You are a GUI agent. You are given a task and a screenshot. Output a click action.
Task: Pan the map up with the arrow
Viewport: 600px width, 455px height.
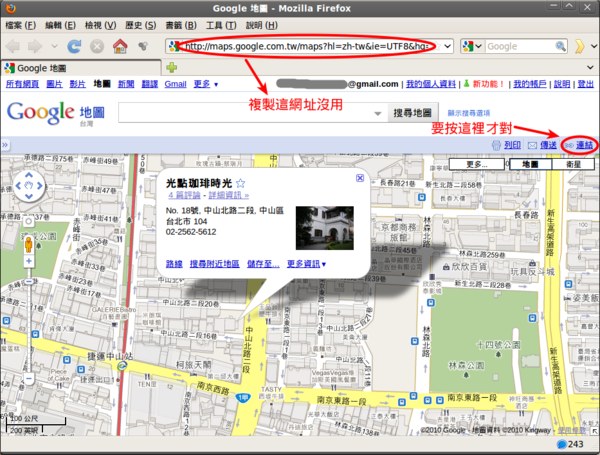click(x=29, y=175)
